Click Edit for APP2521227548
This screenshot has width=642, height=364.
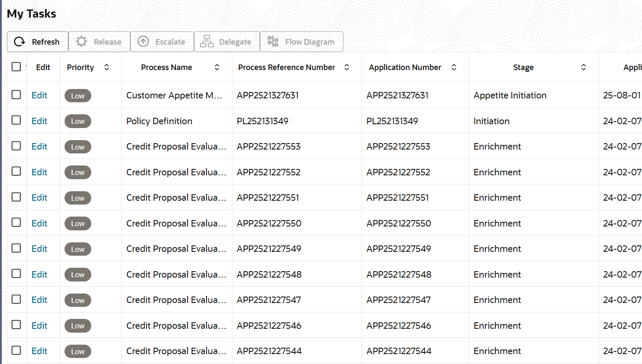(39, 275)
